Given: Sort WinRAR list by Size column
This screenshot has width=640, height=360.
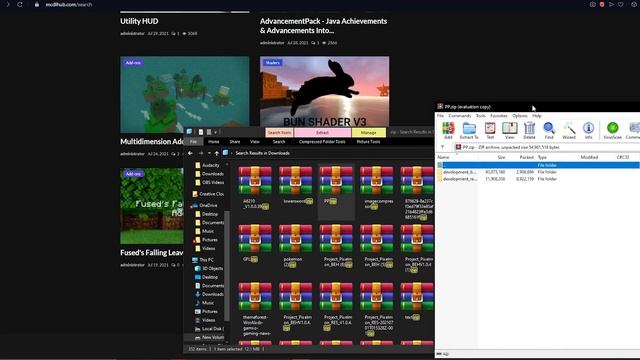Looking at the screenshot, I should (x=501, y=157).
